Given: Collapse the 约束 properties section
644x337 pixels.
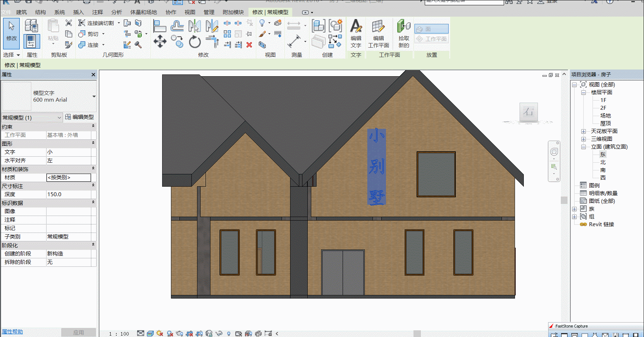Looking at the screenshot, I should pyautogui.click(x=93, y=126).
